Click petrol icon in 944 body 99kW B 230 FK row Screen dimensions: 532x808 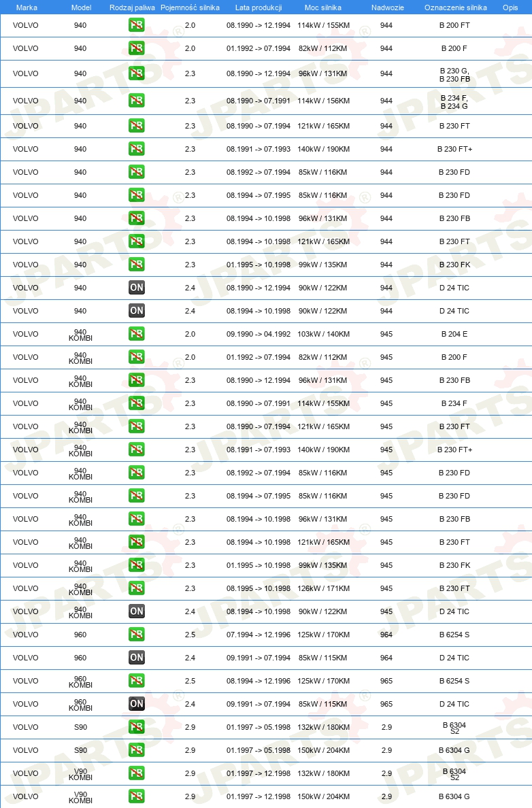[137, 265]
